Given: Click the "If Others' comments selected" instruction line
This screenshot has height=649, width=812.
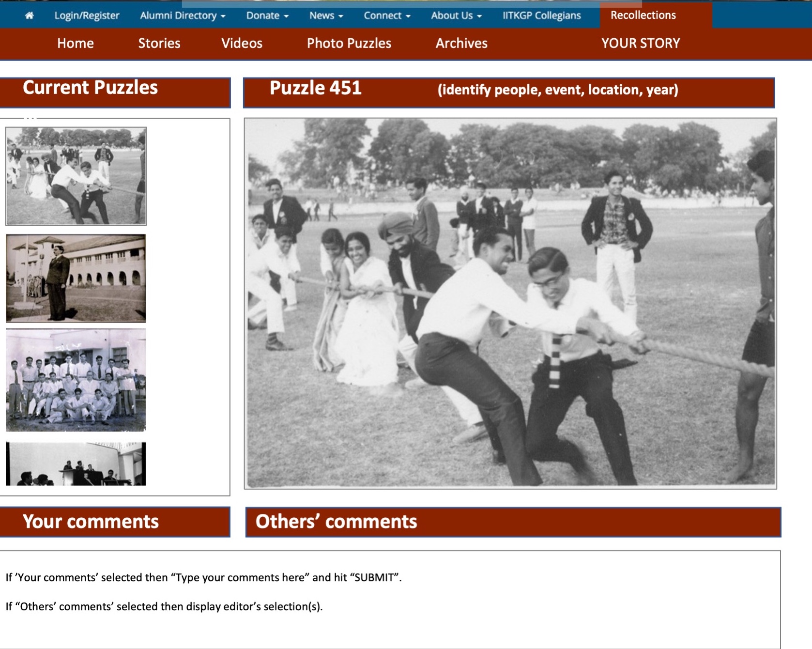Looking at the screenshot, I should click(164, 606).
